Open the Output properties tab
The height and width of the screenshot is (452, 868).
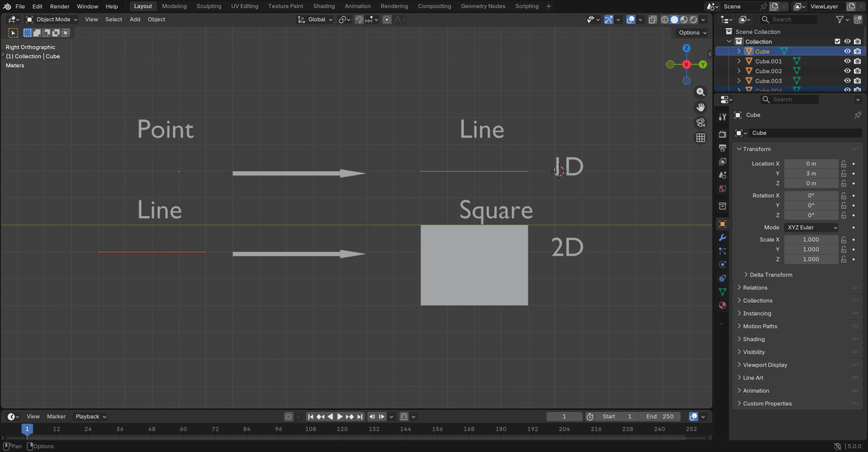[722, 148]
